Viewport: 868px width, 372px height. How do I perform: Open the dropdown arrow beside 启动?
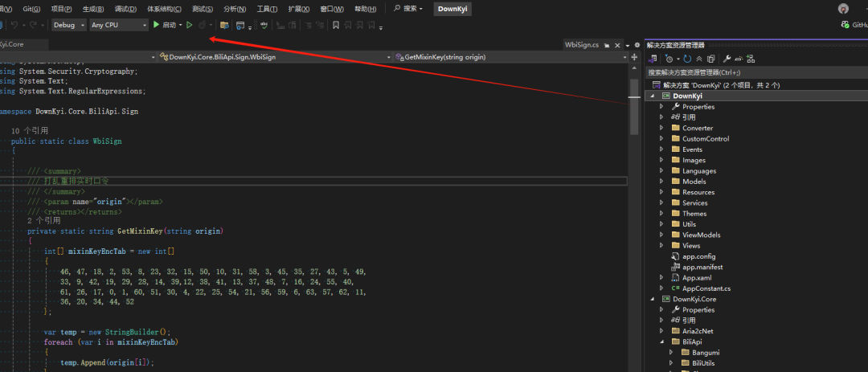[181, 25]
